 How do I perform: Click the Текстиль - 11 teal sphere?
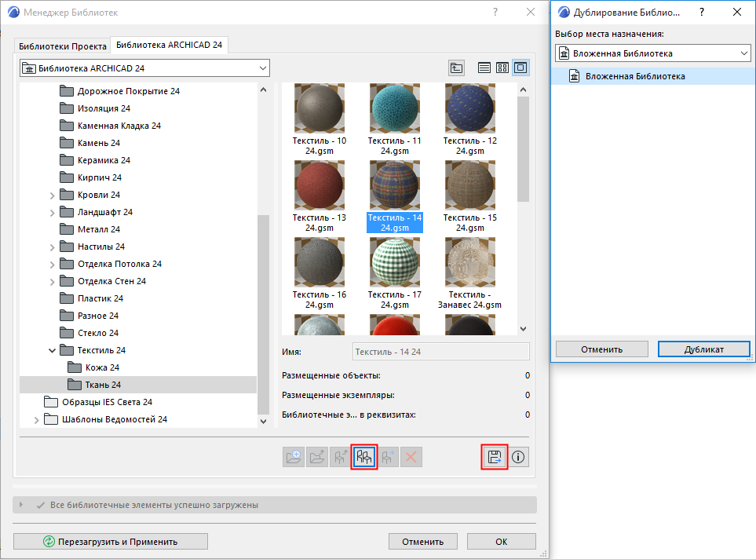395,108
